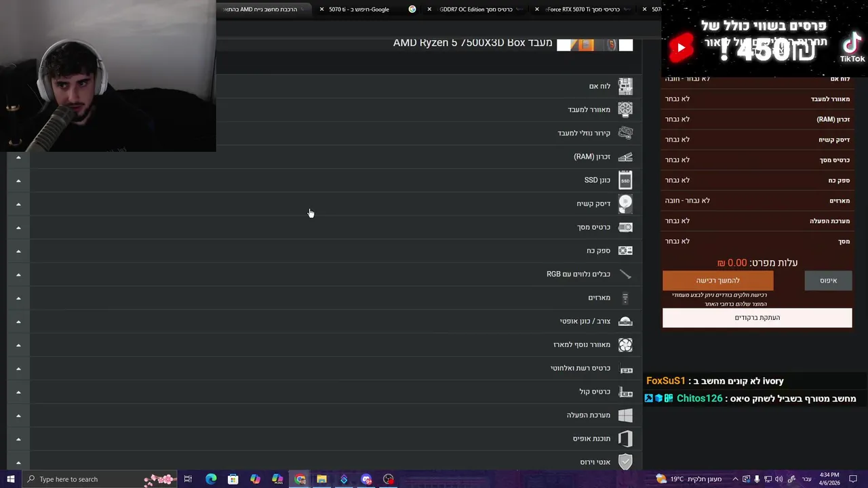Click the מערכת הפעלה row in the summary panel
The width and height of the screenshot is (868, 488).
click(x=757, y=221)
